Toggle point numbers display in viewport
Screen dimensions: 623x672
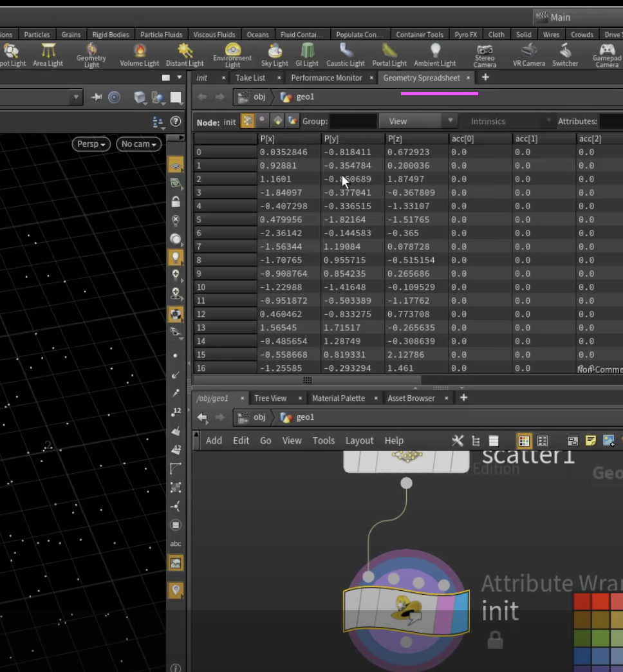(x=176, y=412)
